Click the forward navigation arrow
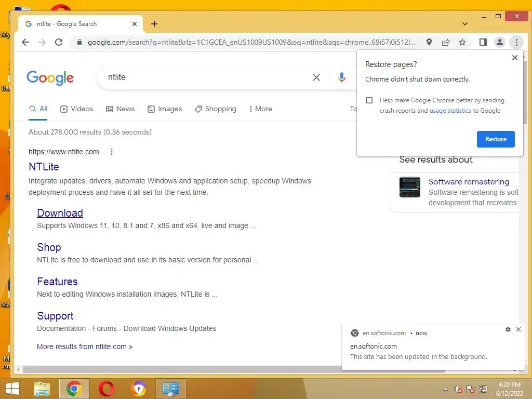Screen dimensions: 532x399 (x=42, y=42)
